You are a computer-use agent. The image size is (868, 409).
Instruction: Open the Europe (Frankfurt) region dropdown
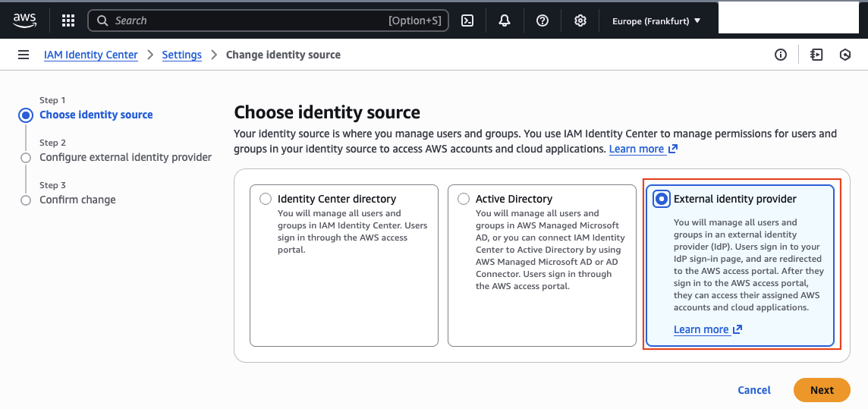[656, 21]
